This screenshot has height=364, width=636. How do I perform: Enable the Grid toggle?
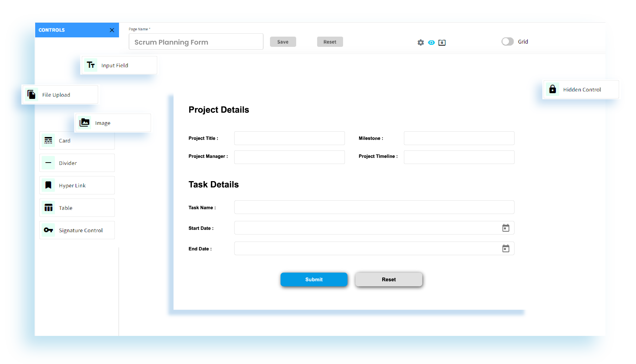point(507,42)
